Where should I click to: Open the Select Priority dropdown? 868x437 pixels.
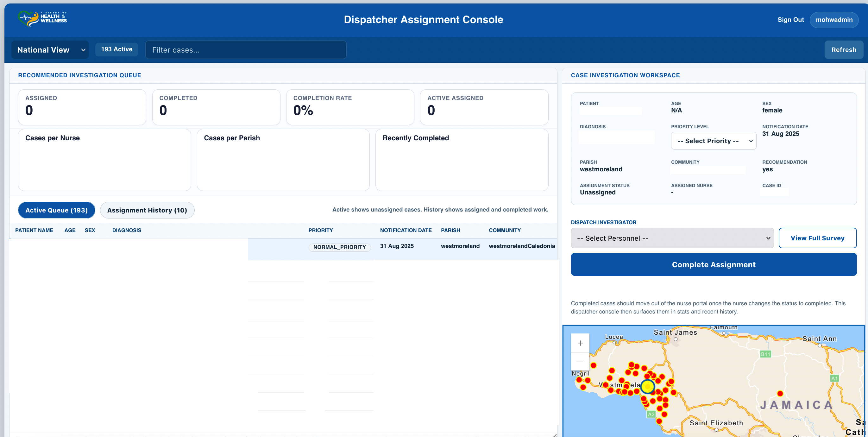(713, 141)
